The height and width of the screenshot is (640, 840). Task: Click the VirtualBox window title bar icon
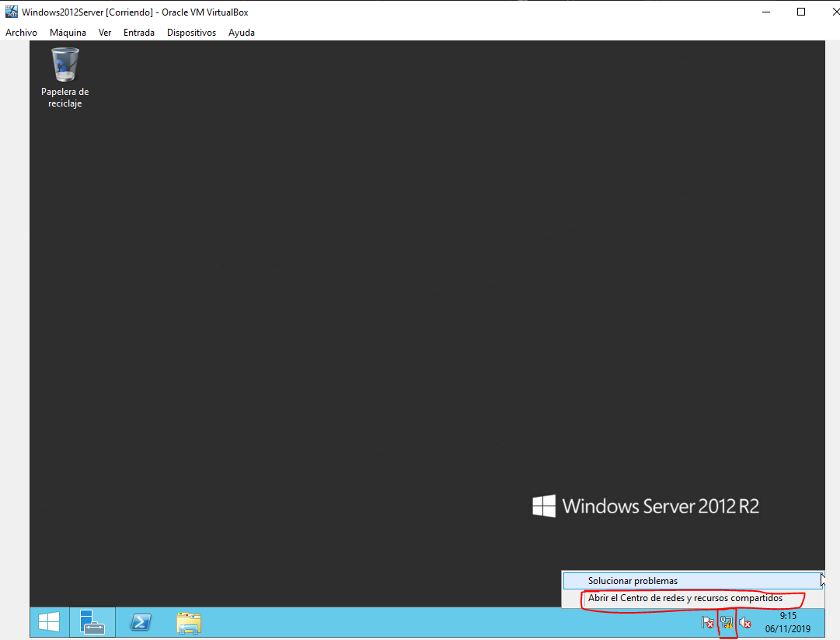pos(11,11)
